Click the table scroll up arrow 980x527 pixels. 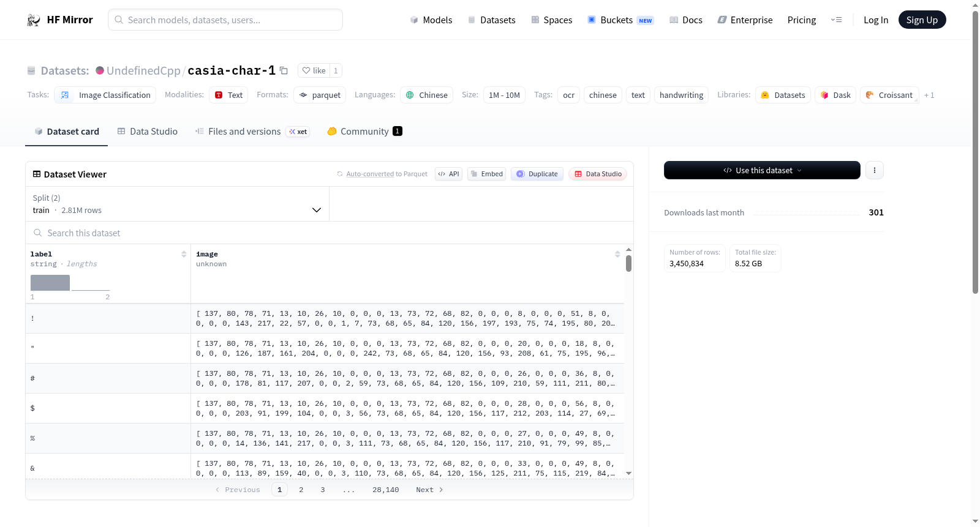[x=628, y=250]
